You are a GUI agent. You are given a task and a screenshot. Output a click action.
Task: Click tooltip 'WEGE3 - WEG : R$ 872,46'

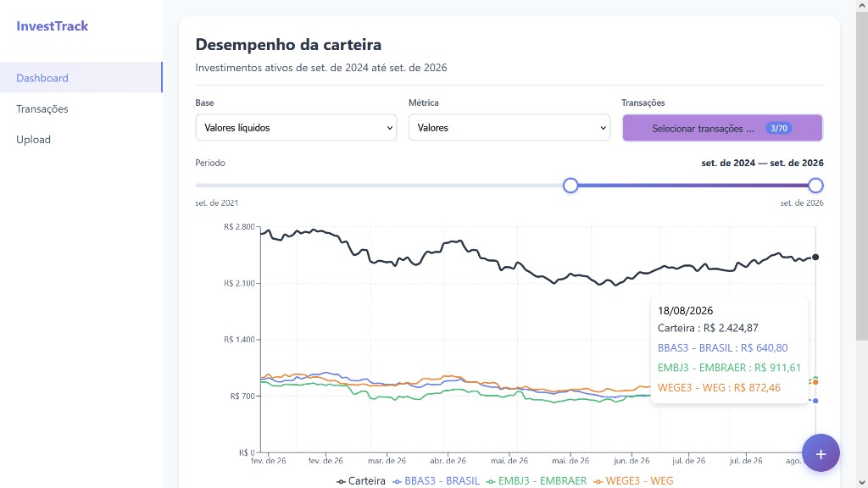[x=719, y=387]
